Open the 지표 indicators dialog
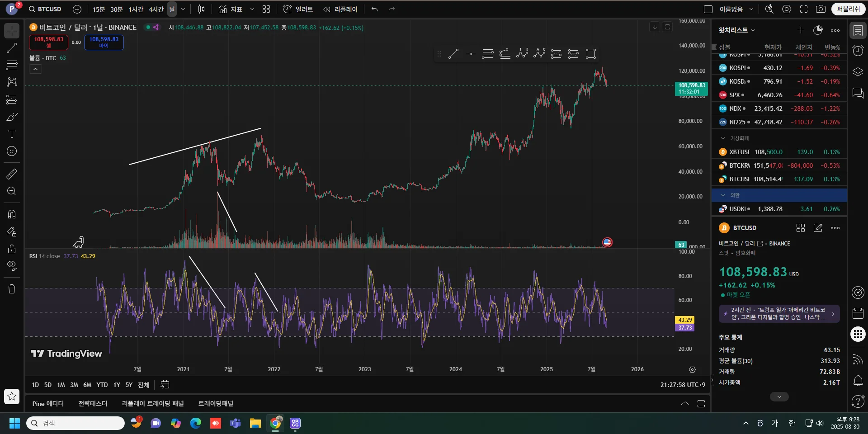 [x=231, y=9]
